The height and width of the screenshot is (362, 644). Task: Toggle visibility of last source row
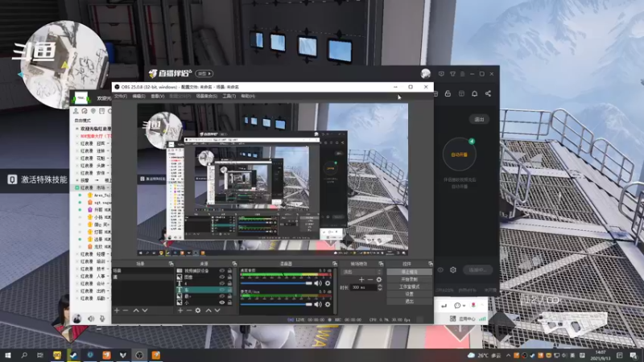coord(222,302)
